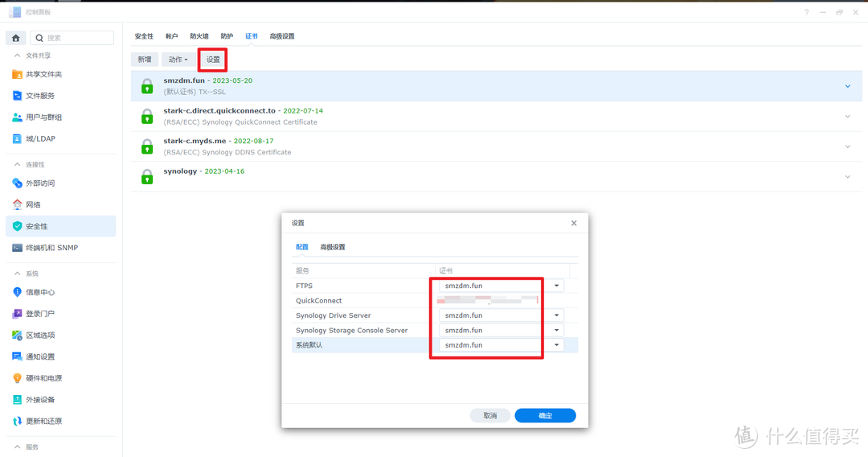The height and width of the screenshot is (457, 868).
Task: Select the FTPS service row label
Action: pos(304,286)
